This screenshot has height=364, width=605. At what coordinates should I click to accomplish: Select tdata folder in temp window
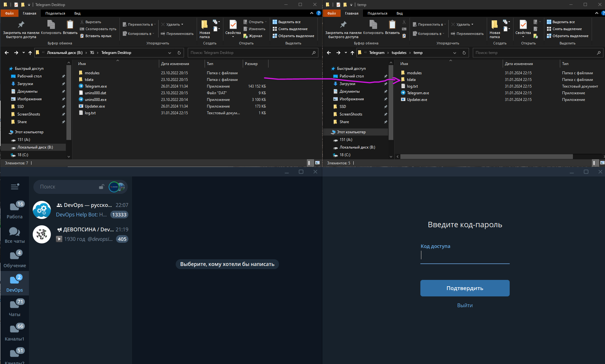411,80
